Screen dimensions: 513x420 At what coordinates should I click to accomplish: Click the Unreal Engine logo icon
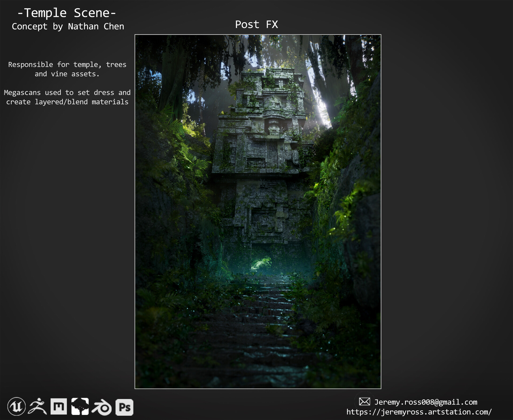pyautogui.click(x=17, y=407)
